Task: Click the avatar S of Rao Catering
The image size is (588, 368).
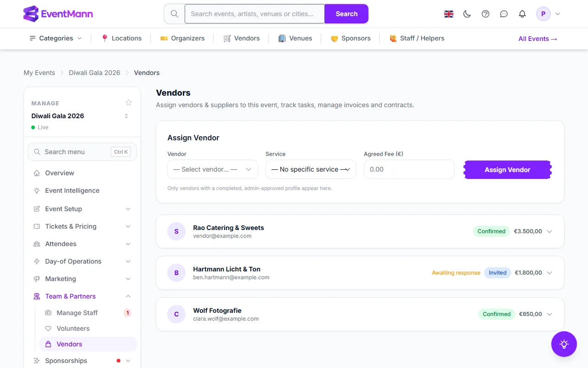Action: coord(176,231)
